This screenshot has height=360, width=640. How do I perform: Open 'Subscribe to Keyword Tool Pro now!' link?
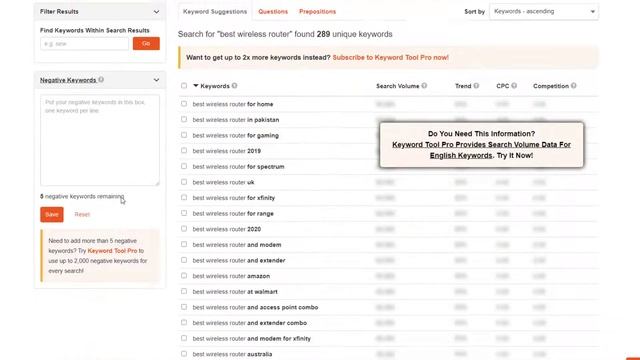(x=391, y=58)
